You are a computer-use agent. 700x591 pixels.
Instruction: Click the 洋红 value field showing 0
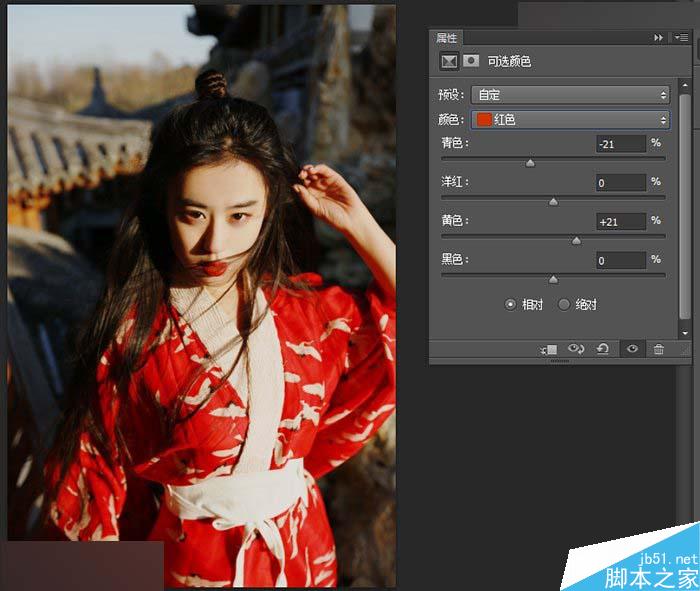(621, 183)
